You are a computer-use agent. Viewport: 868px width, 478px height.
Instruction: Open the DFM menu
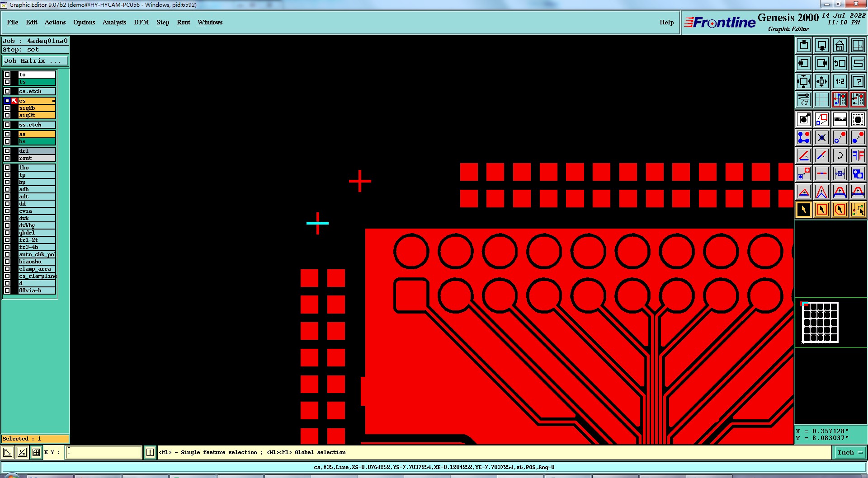click(142, 22)
